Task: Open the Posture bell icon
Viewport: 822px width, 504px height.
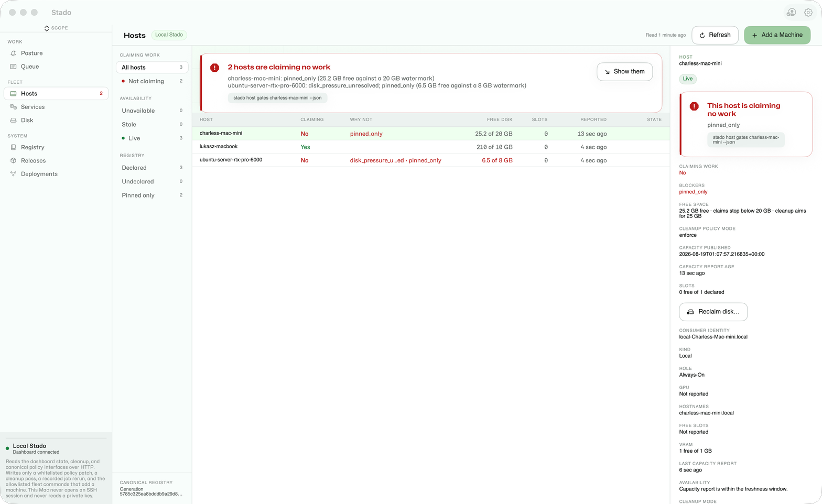Action: pos(13,53)
